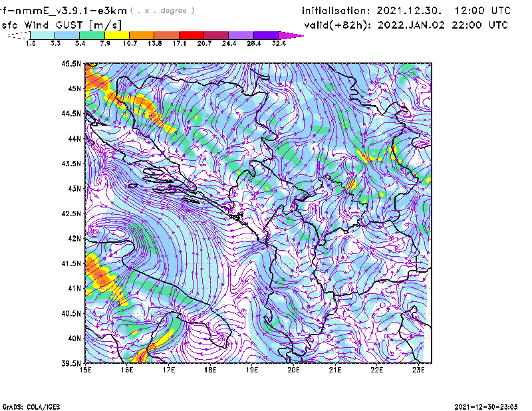532x411 pixels.
Task: Click the legend value 1.6
Action: (x=31, y=43)
